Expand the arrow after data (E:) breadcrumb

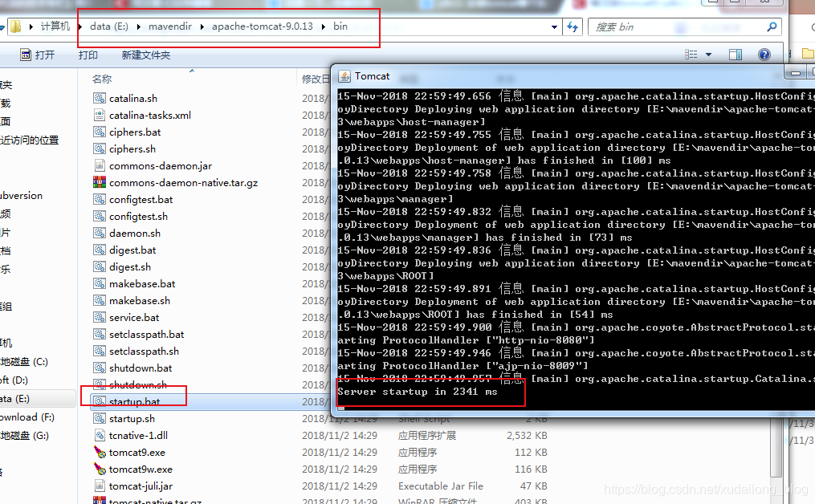(139, 26)
